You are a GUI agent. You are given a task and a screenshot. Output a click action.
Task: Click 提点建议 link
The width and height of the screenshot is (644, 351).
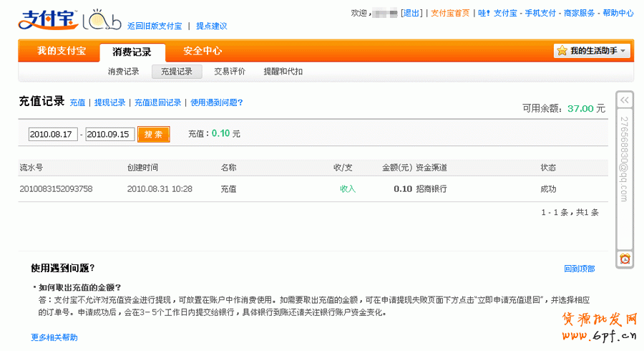(212, 26)
